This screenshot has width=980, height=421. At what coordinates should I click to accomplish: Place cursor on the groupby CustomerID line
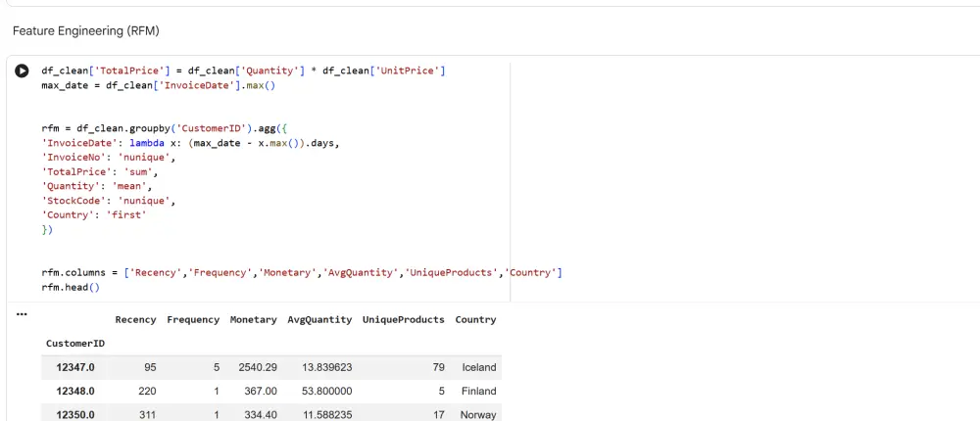[x=165, y=128]
